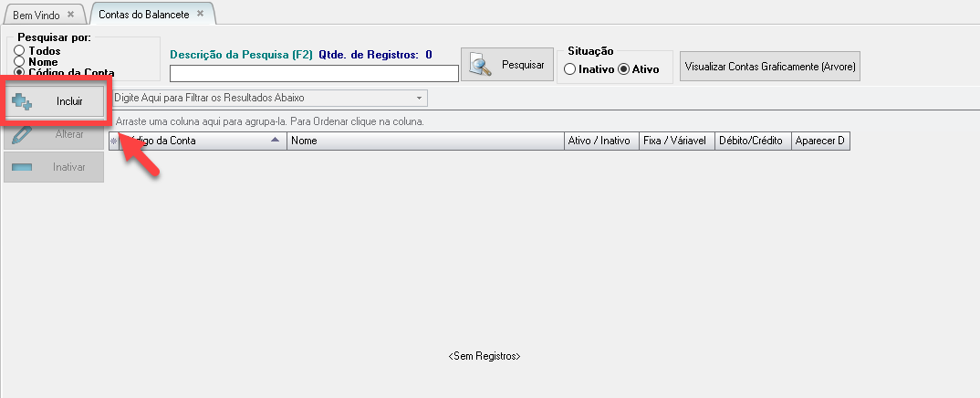Click the grid row indicator asterisk cell
This screenshot has width=980, height=398.
[x=114, y=141]
